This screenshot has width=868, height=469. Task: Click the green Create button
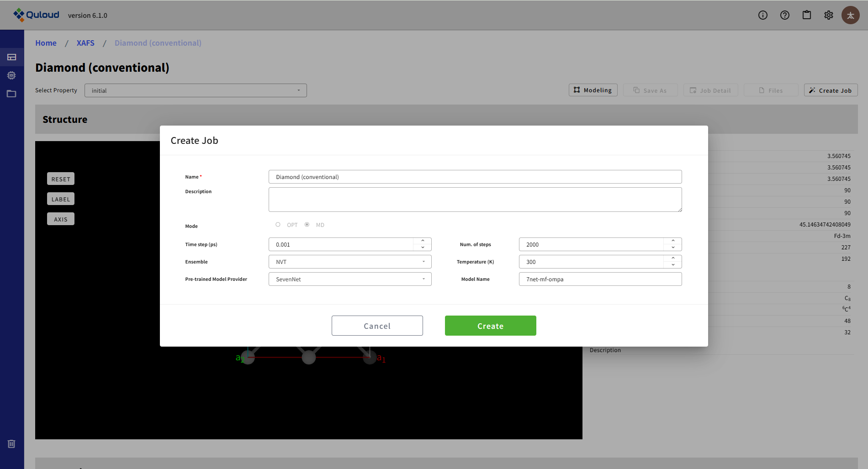click(x=490, y=326)
